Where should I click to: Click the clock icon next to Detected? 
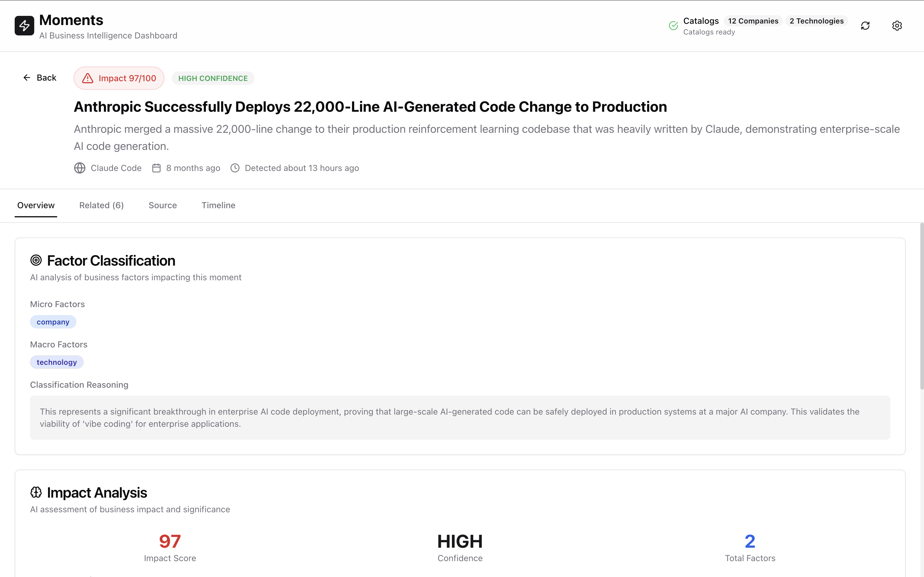(x=235, y=168)
